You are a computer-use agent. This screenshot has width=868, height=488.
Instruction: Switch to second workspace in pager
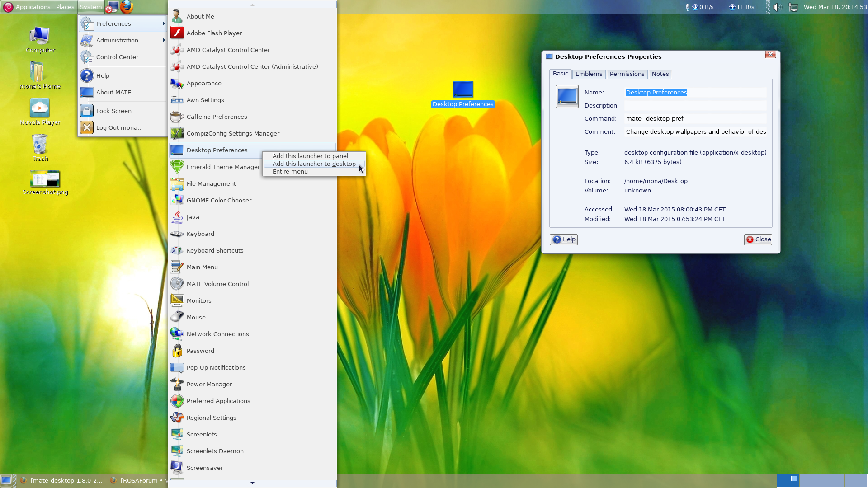click(x=811, y=480)
